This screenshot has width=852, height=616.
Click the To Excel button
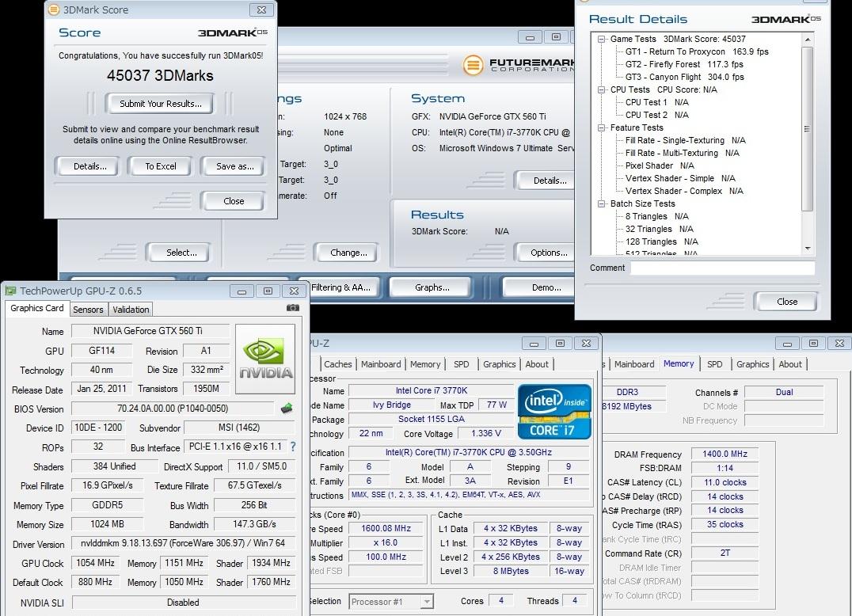click(160, 167)
